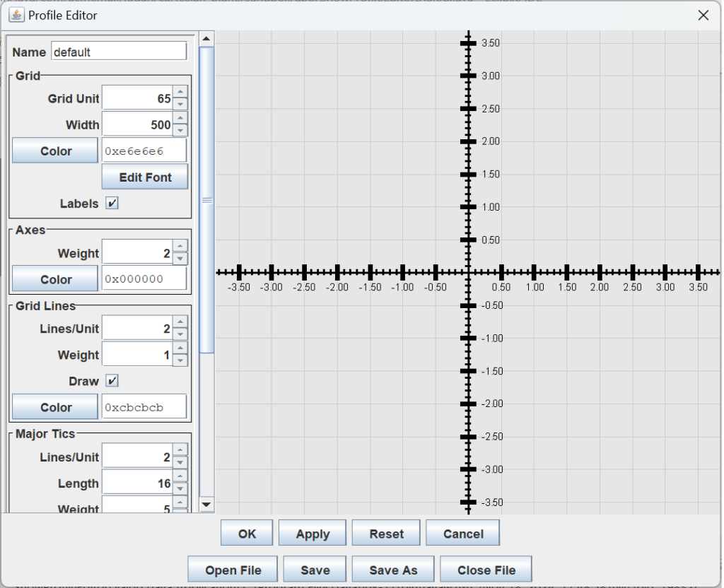Disable the Draw checkbox under Grid Lines
This screenshot has width=724, height=588.
[x=112, y=381]
